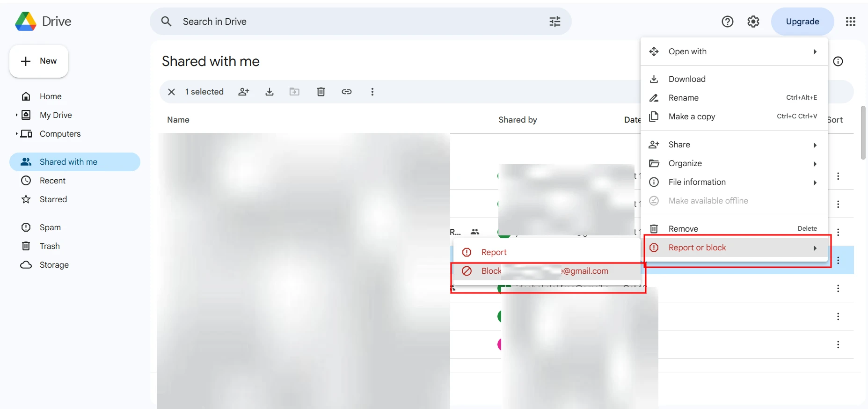Expand the My Drive tree arrow
The height and width of the screenshot is (409, 868).
(16, 115)
